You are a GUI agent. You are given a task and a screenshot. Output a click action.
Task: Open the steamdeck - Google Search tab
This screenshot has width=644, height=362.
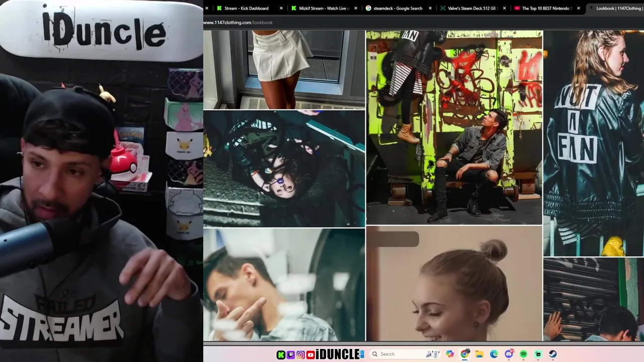tap(397, 8)
